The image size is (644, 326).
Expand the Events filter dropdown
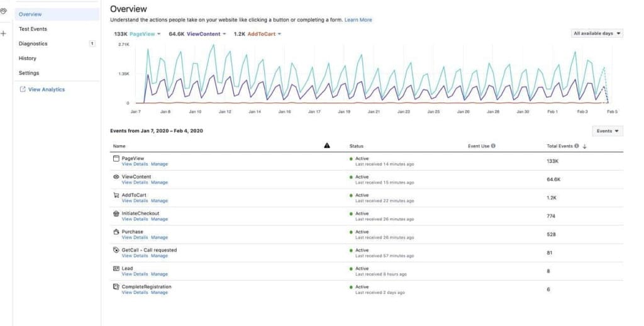click(x=608, y=131)
